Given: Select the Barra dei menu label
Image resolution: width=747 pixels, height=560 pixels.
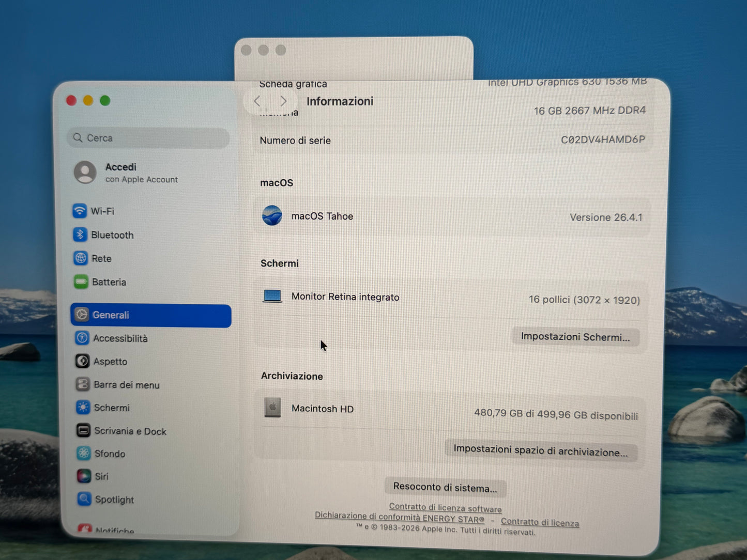Looking at the screenshot, I should coord(127,385).
